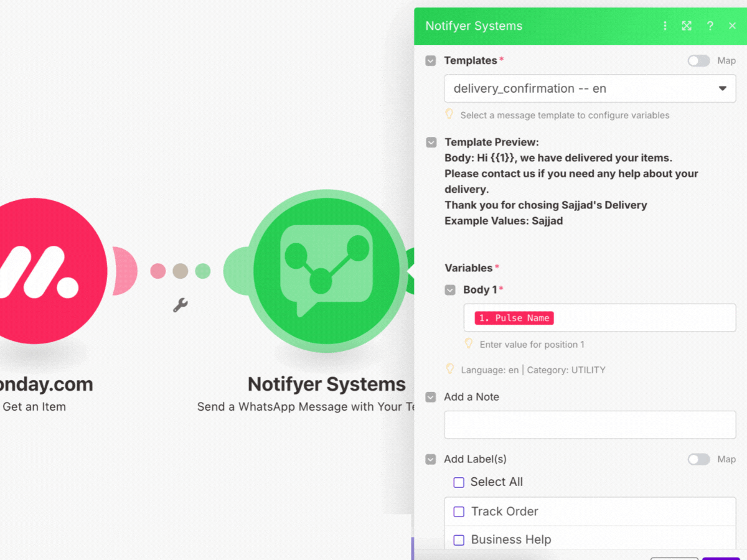Image resolution: width=747 pixels, height=560 pixels.
Task: Toggle the Map switch for Templates
Action: (698, 60)
